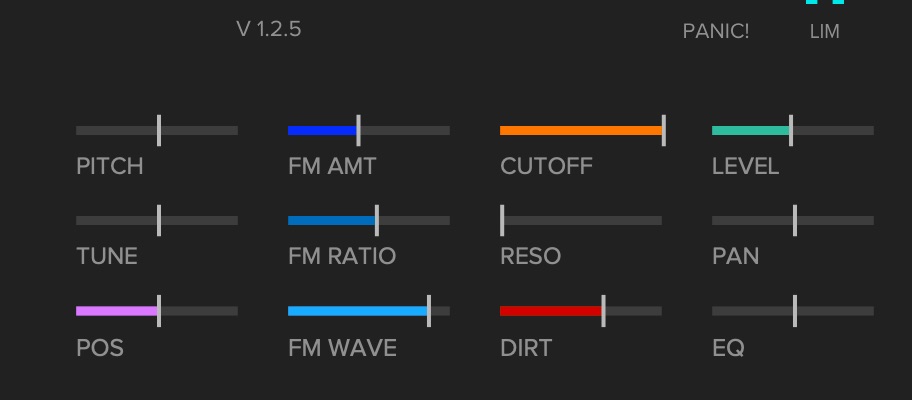Screen dimensions: 912x400
Task: Click the V 1.2.5 version label
Action: 268,29
